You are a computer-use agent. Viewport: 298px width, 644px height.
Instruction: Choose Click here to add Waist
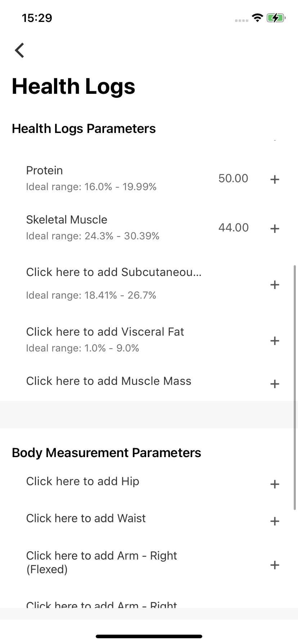pyautogui.click(x=86, y=518)
